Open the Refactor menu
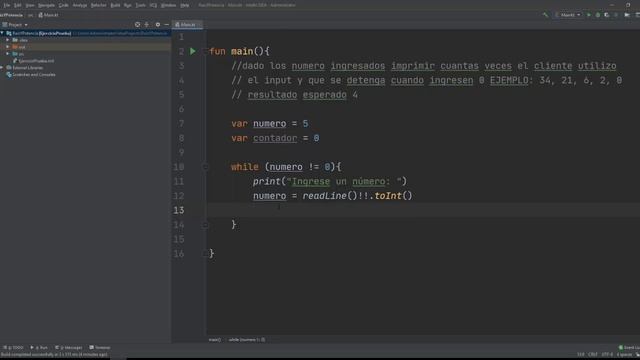 pyautogui.click(x=98, y=5)
